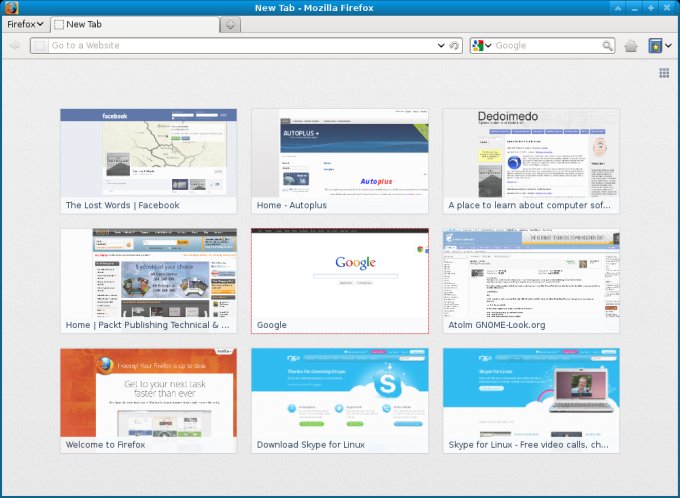Click the Firefox logo in title bar
680x498 pixels.
[11, 8]
